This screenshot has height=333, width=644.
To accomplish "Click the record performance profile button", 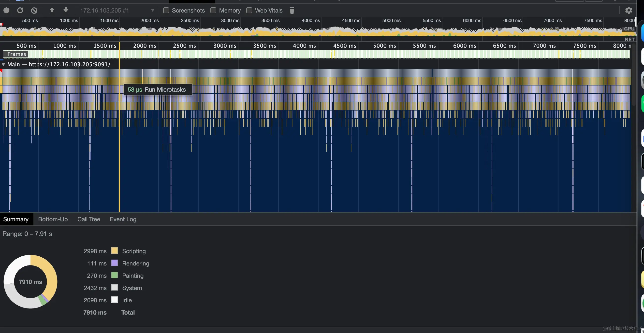I will [x=6, y=10].
